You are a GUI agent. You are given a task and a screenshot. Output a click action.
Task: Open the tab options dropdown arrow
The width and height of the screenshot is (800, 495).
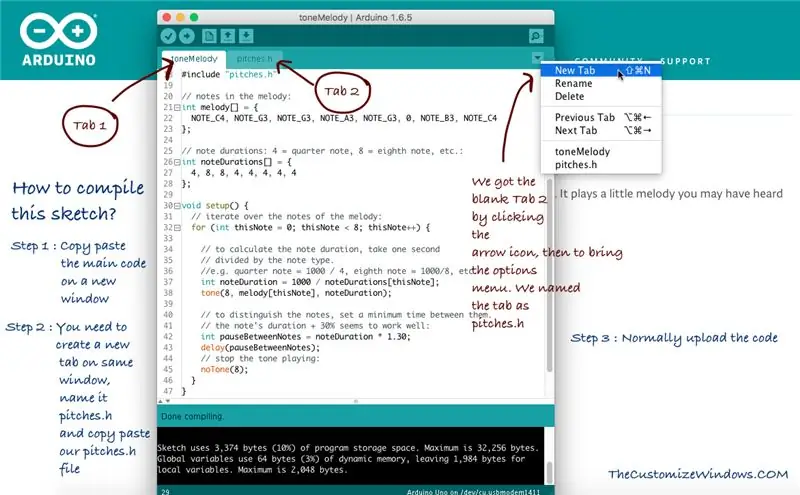click(537, 58)
